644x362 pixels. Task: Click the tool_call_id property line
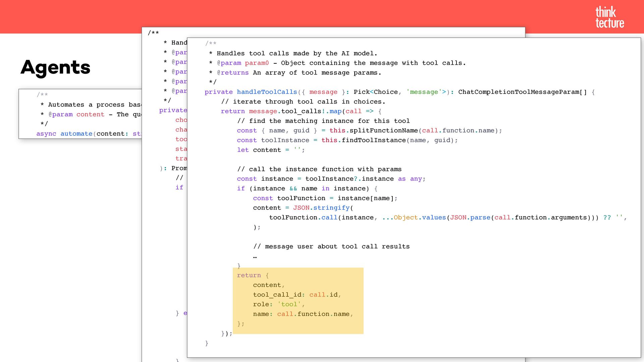(x=297, y=295)
